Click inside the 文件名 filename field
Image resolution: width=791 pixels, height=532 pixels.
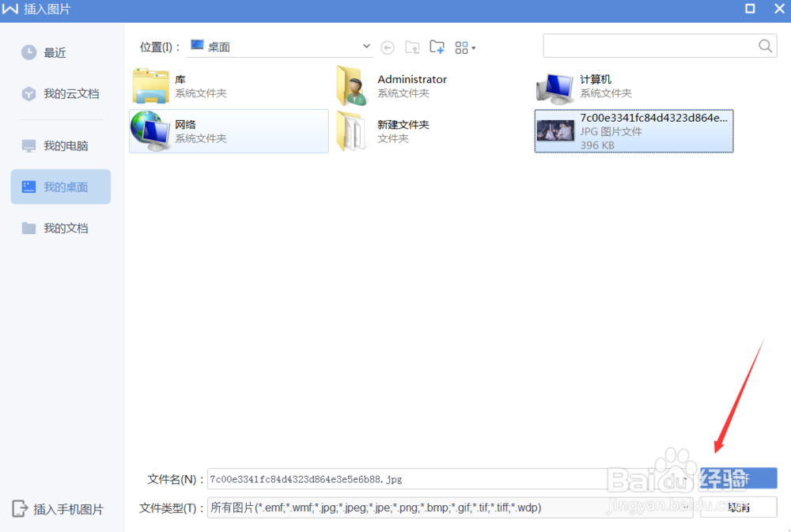click(x=395, y=478)
